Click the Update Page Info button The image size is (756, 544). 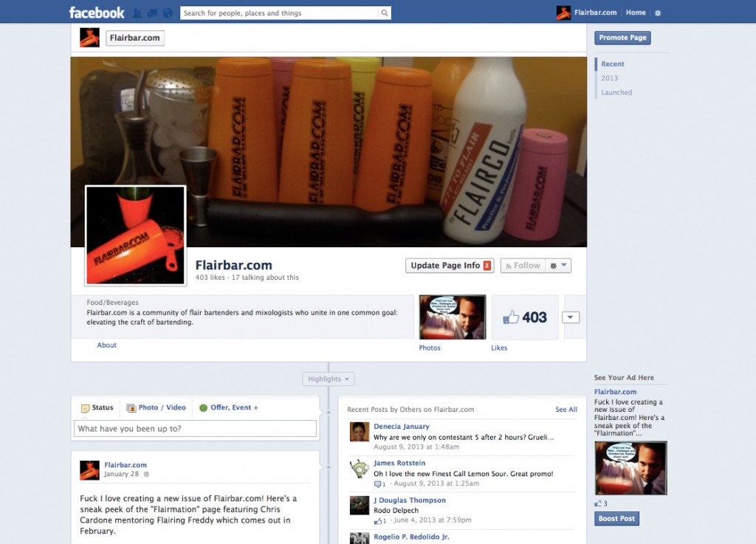[x=450, y=266]
